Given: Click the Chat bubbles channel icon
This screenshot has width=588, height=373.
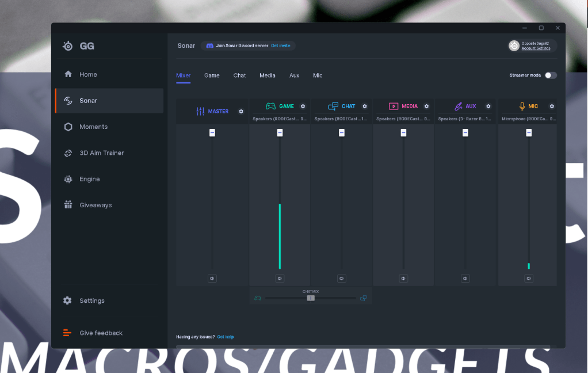Looking at the screenshot, I should tap(333, 106).
